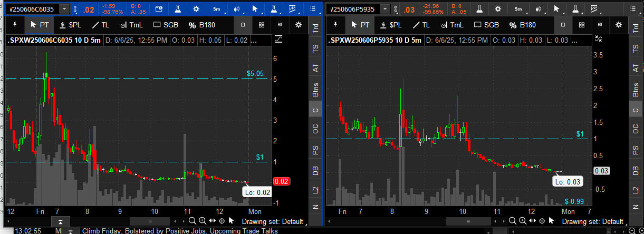Screen dimensions: 644x234
Task: Open the symbol dropdown in left chart
Action: click(64, 9)
